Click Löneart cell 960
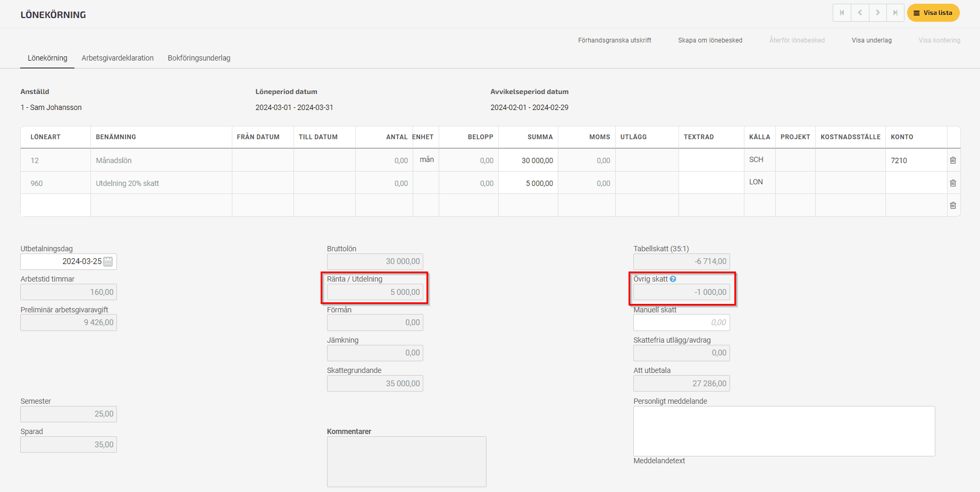The height and width of the screenshot is (492, 980). [55, 183]
